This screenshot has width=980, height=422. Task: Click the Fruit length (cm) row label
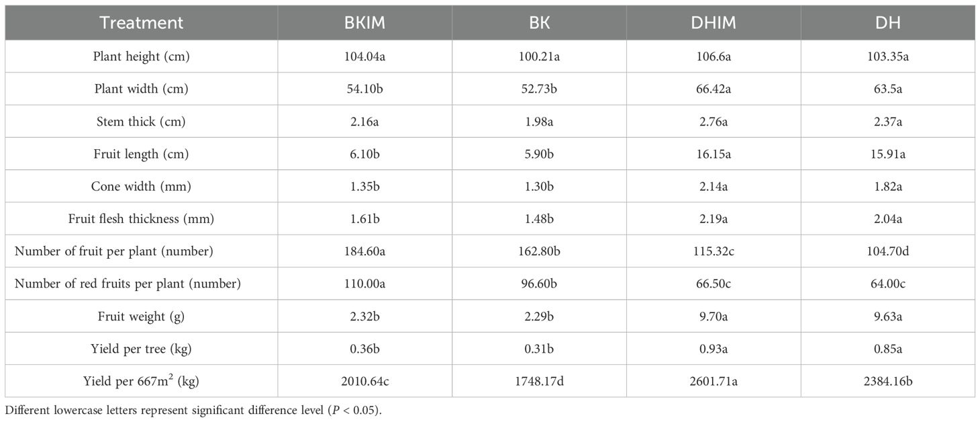click(x=141, y=154)
